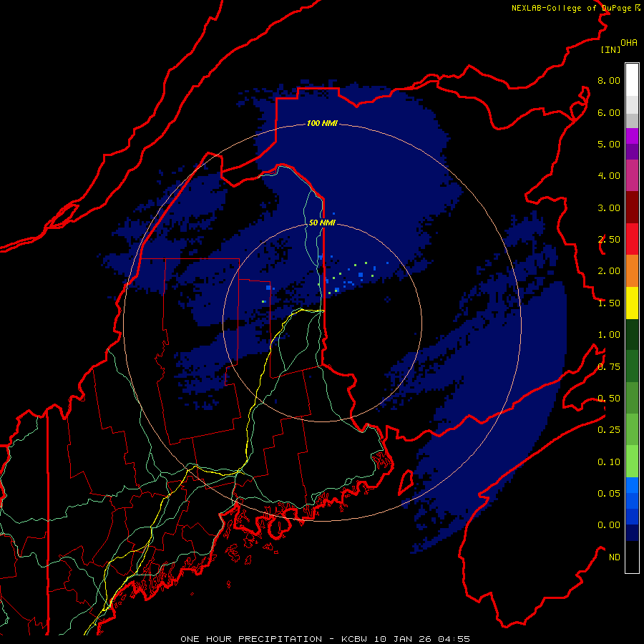The width and height of the screenshot is (644, 644).
Task: Click the NEXLAB-College of DuPage label
Action: 572,8
